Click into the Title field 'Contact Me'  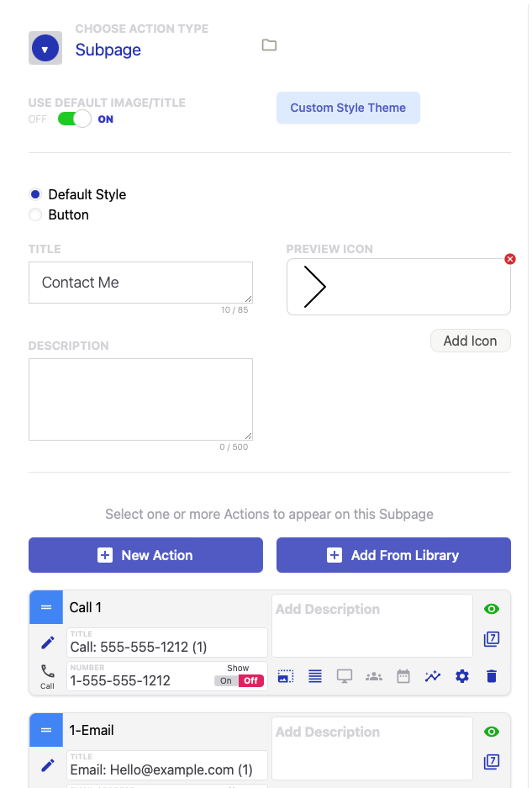pyautogui.click(x=140, y=283)
